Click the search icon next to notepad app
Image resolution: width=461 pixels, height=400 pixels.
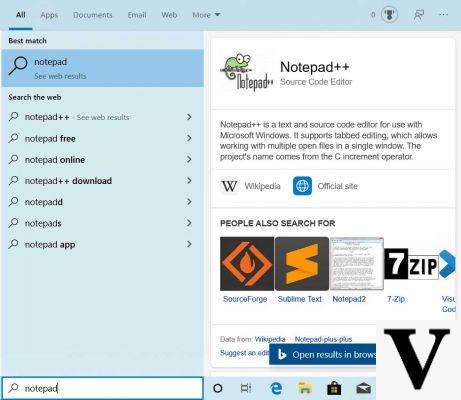point(13,244)
